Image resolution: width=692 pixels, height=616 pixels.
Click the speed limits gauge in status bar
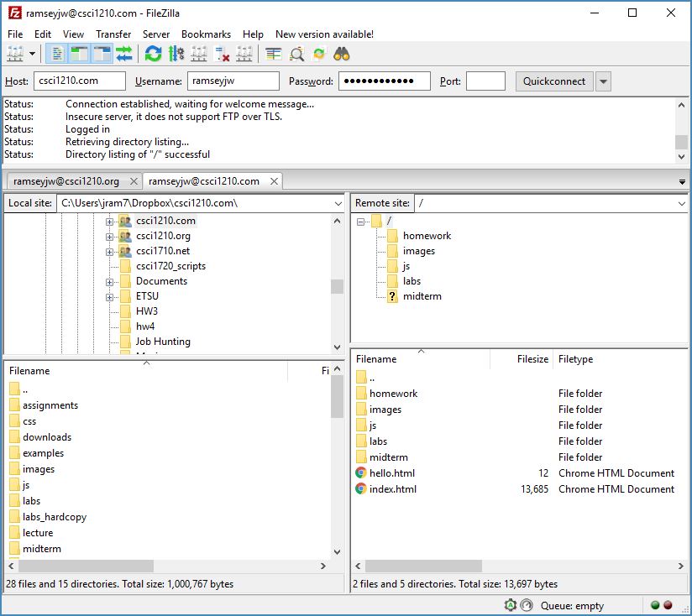pyautogui.click(x=526, y=605)
